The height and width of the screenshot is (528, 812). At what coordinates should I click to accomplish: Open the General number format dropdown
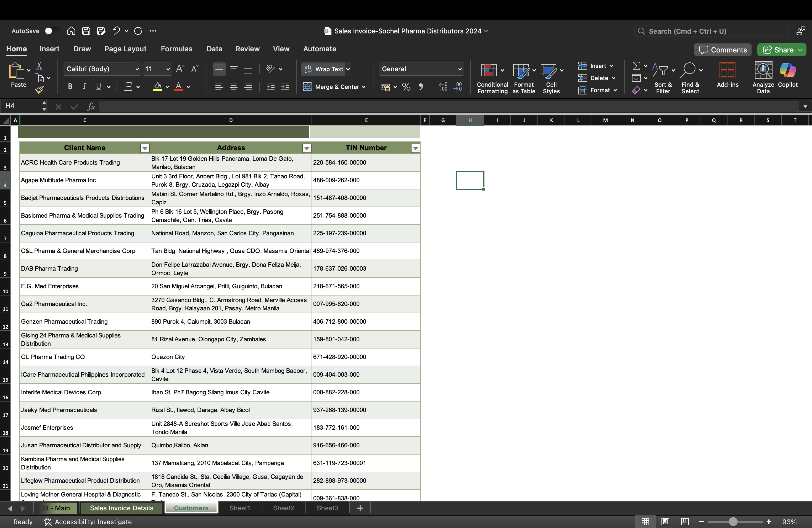click(x=460, y=69)
